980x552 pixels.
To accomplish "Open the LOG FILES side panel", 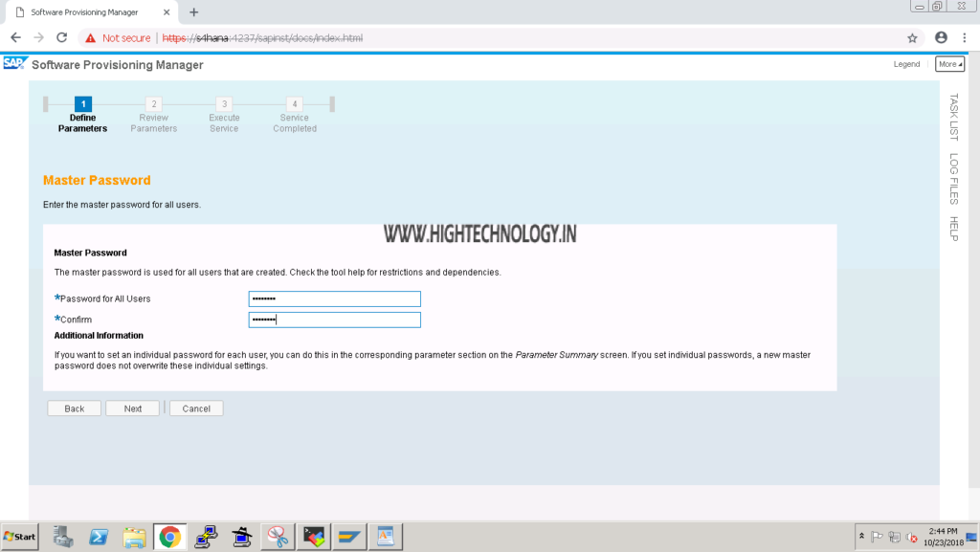I will [954, 179].
